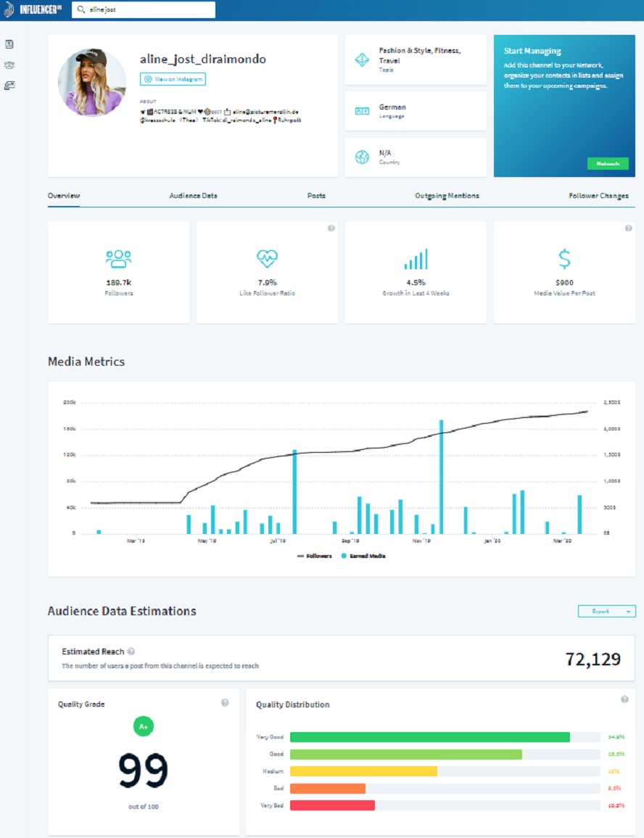Click the Like Follower Ratio heart icon
This screenshot has width=644, height=838.
click(x=267, y=259)
